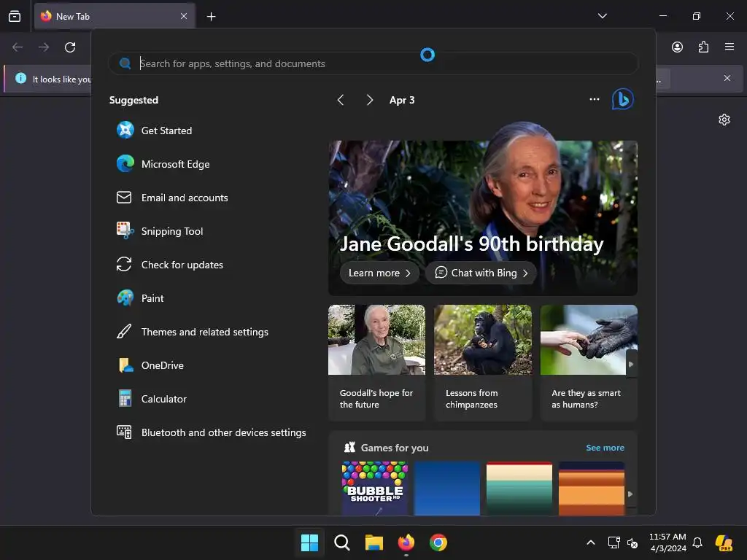Expand Firefox list all tabs dropdown
The height and width of the screenshot is (560, 747).
pyautogui.click(x=602, y=16)
